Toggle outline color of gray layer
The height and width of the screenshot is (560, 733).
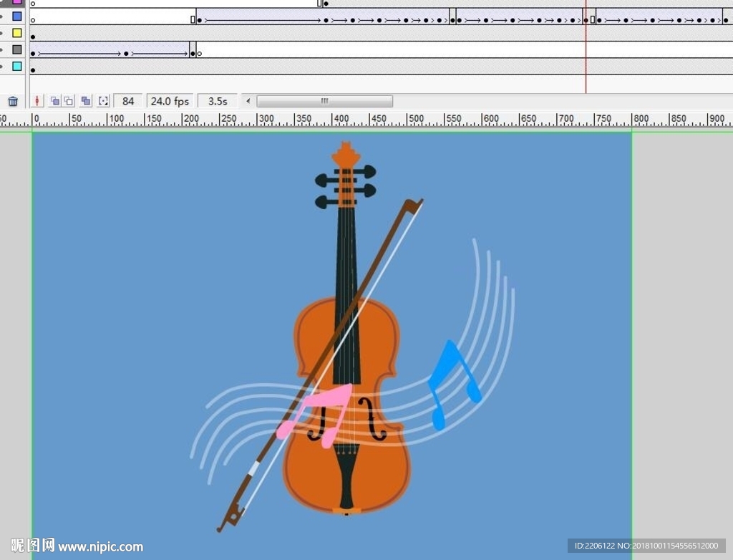pos(17,49)
